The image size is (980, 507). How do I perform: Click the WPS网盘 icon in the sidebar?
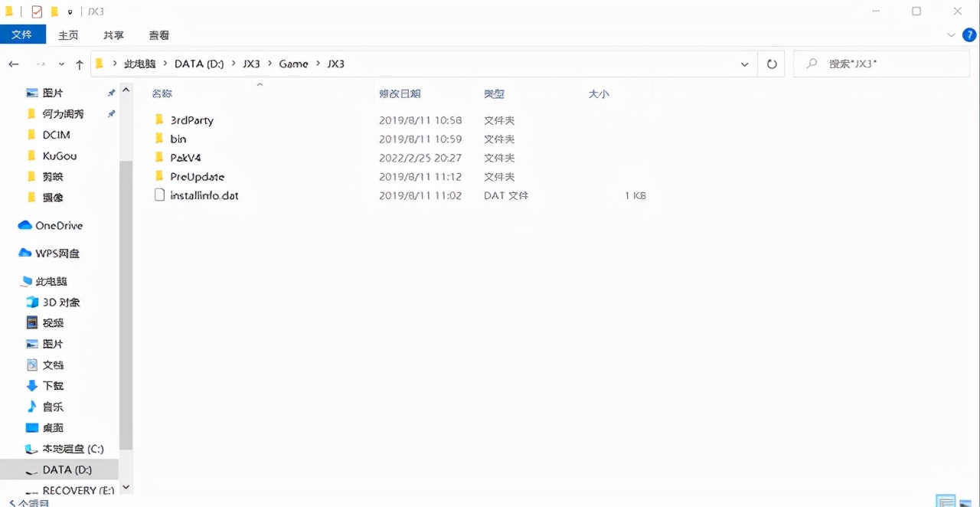(x=24, y=253)
